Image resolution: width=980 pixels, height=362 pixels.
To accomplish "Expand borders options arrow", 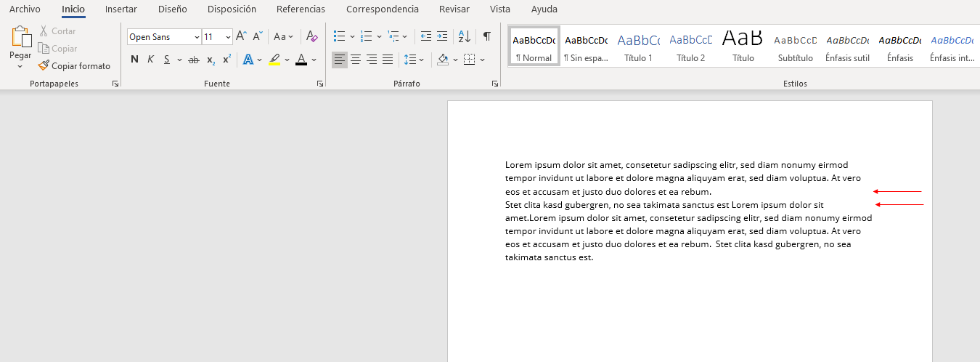I will [x=482, y=60].
